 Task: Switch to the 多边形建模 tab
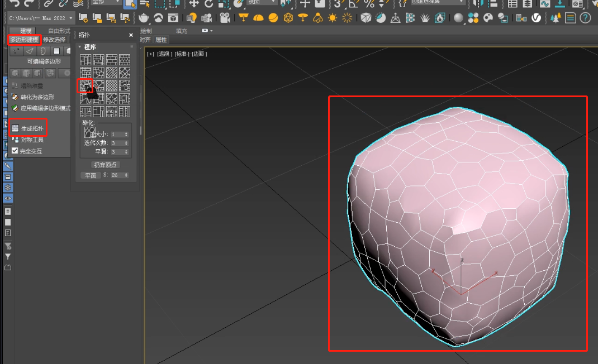(24, 40)
